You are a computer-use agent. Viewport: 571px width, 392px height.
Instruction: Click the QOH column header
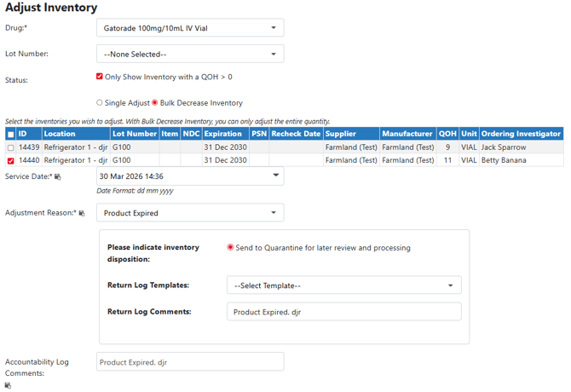(x=447, y=134)
